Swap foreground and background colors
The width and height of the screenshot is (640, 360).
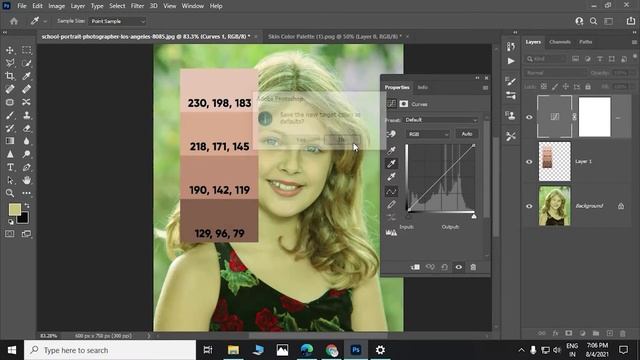(27, 205)
